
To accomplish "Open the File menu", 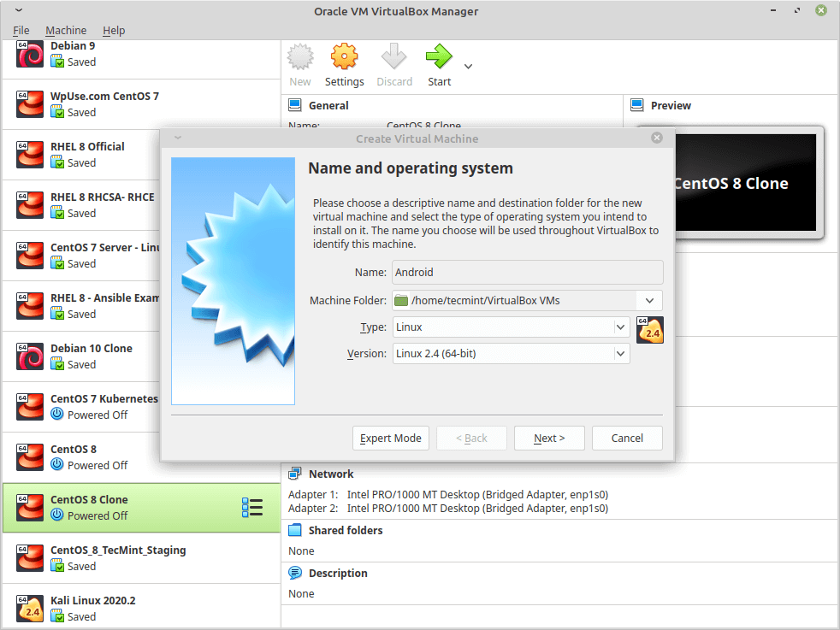I will tap(21, 31).
